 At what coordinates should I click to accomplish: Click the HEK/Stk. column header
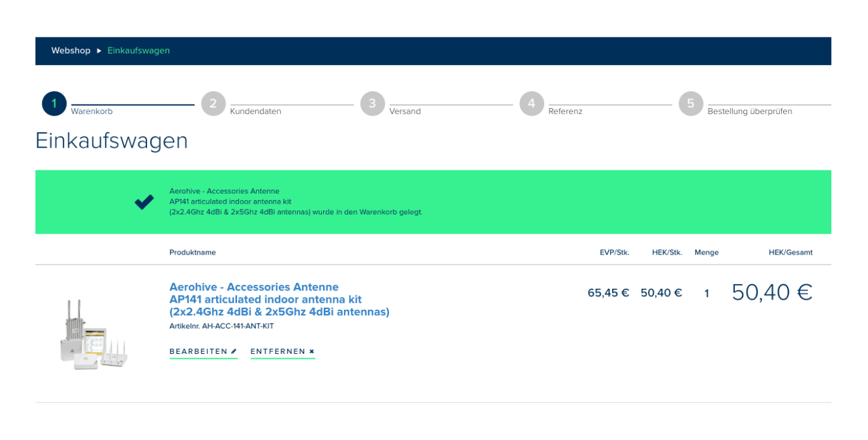coord(667,253)
